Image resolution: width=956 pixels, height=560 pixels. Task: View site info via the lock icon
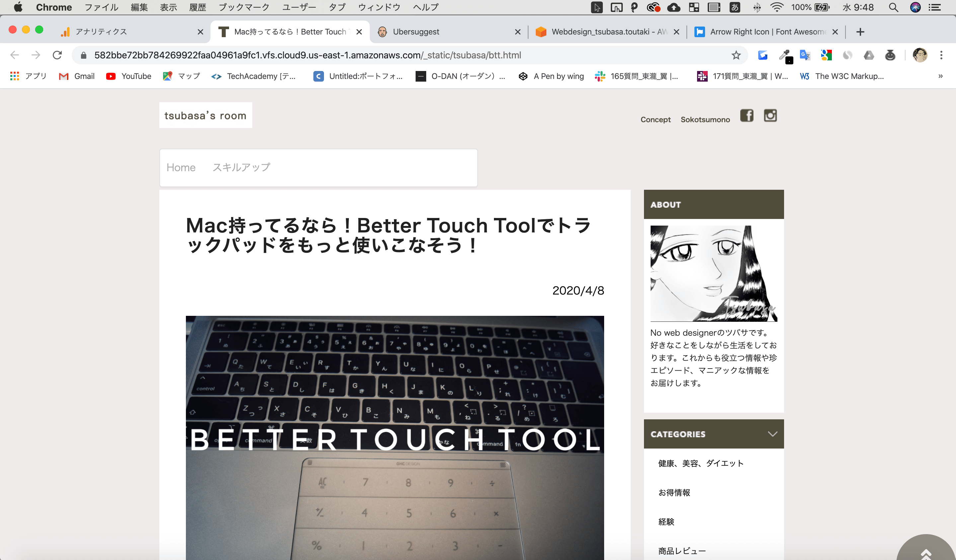[x=83, y=55]
